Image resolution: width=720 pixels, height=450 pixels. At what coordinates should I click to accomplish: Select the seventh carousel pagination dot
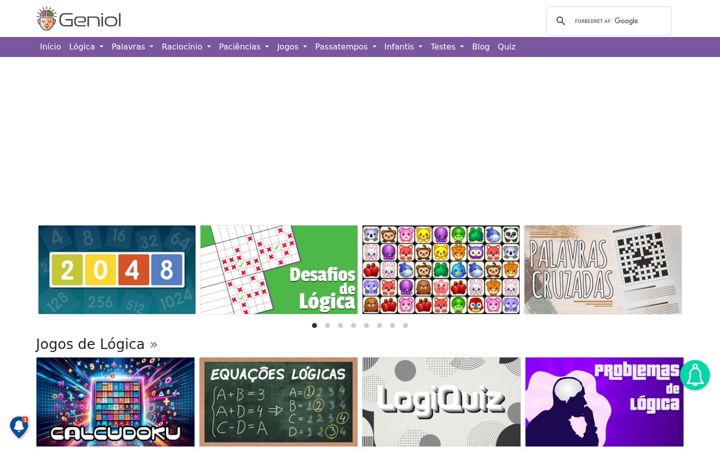(x=392, y=325)
